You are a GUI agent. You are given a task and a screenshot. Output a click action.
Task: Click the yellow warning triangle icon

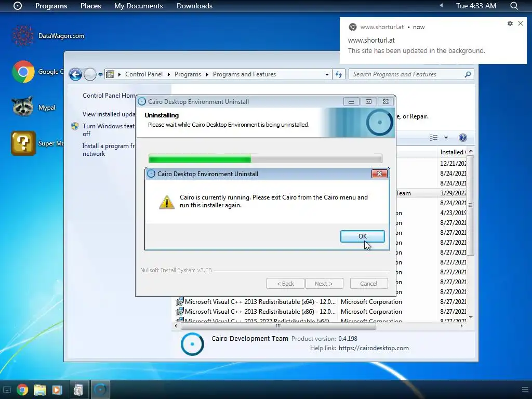click(x=167, y=202)
